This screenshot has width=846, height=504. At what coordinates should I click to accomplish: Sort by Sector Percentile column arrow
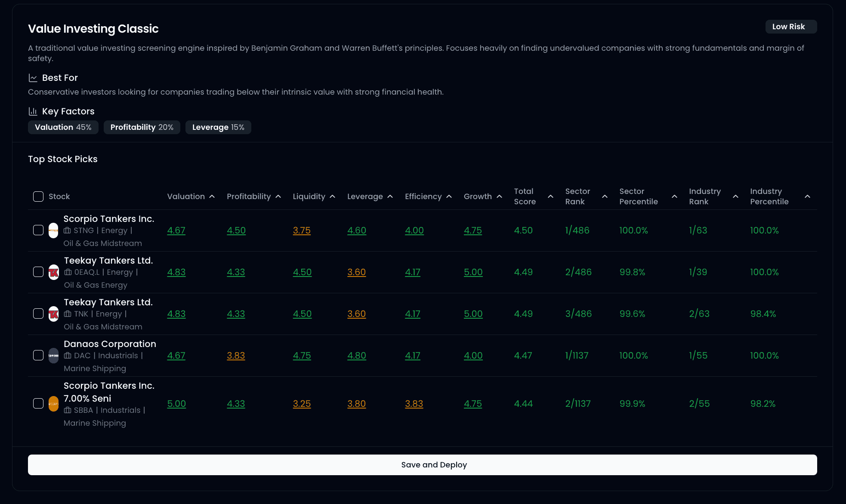point(674,197)
